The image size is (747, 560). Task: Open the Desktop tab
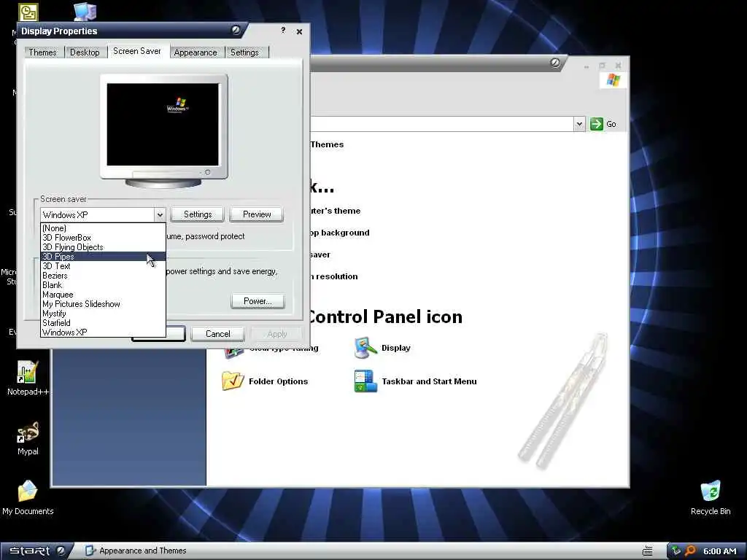85,52
